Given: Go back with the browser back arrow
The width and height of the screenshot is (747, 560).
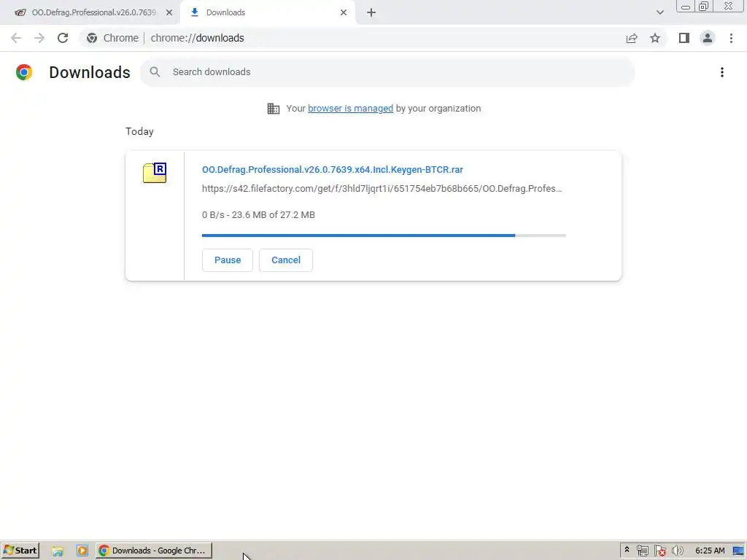Looking at the screenshot, I should 16,38.
